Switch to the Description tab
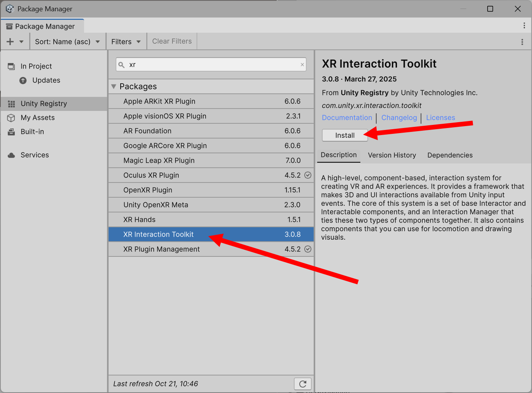The image size is (532, 393). [x=339, y=155]
